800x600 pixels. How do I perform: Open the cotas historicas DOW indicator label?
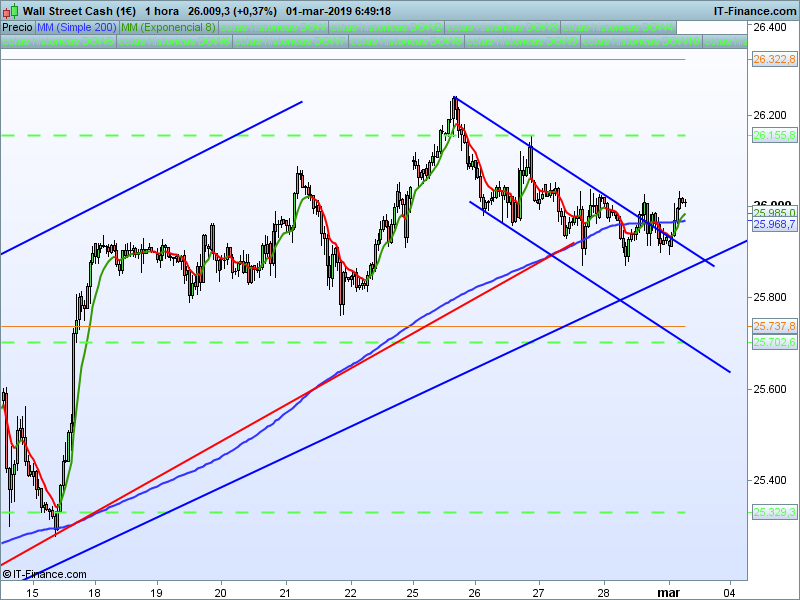tap(273, 27)
